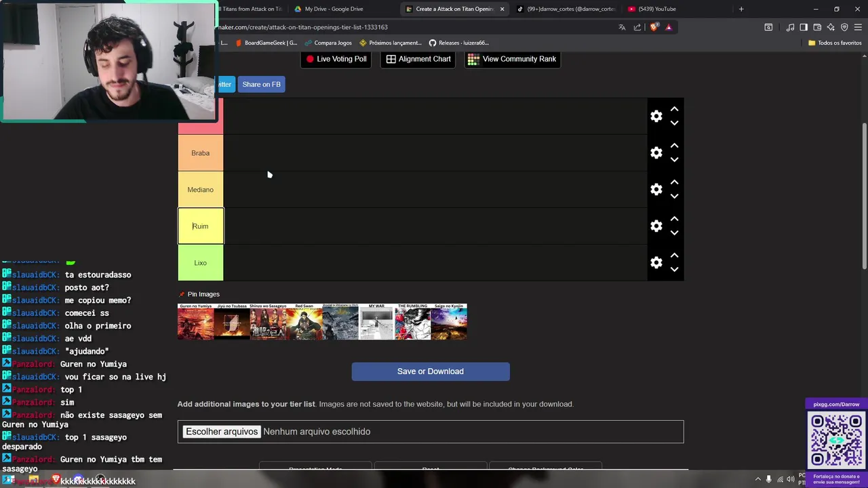Click the Pin Images pin icon
This screenshot has width=868, height=488.
(x=181, y=294)
